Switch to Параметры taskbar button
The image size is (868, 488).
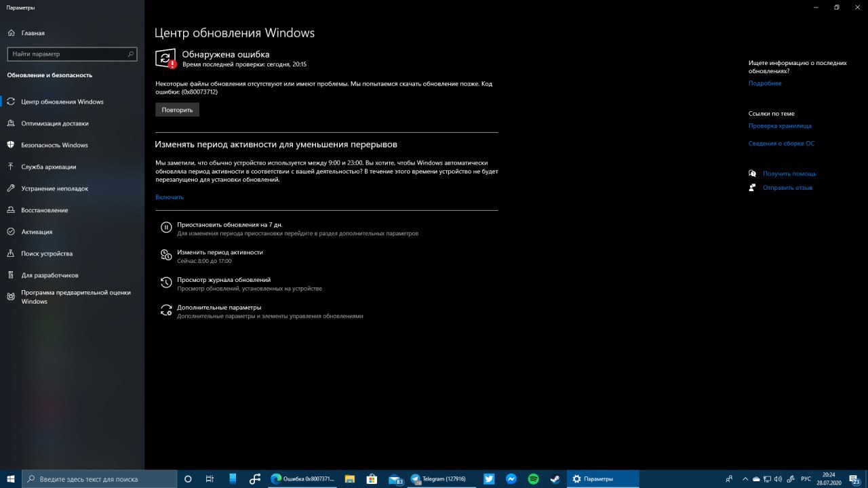click(x=604, y=479)
